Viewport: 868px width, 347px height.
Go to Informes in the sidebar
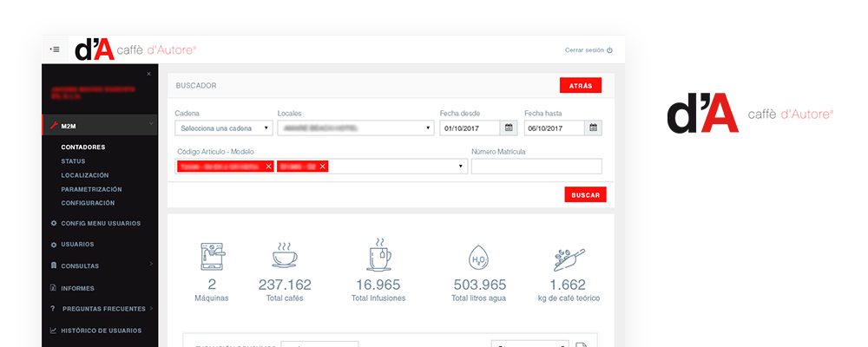78,288
